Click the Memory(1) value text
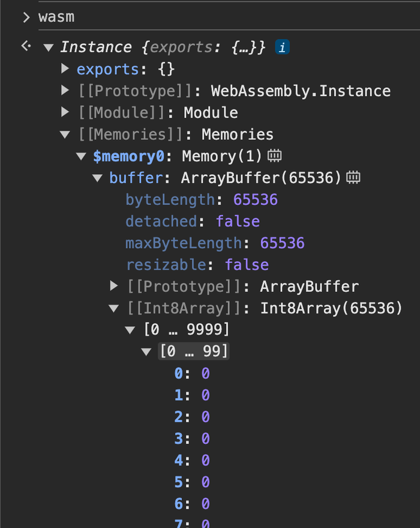This screenshot has height=528, width=420. pyautogui.click(x=222, y=156)
